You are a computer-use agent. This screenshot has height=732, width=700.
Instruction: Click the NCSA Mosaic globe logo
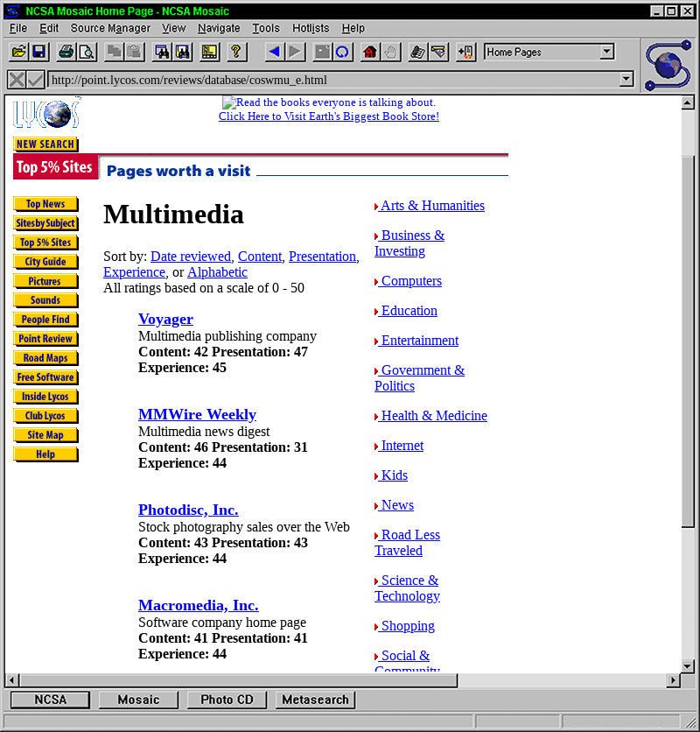(668, 64)
